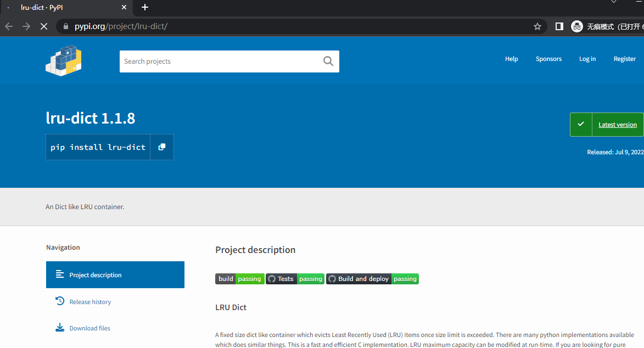The height and width of the screenshot is (348, 644).
Task: Click the search magnifier icon
Action: (x=328, y=61)
